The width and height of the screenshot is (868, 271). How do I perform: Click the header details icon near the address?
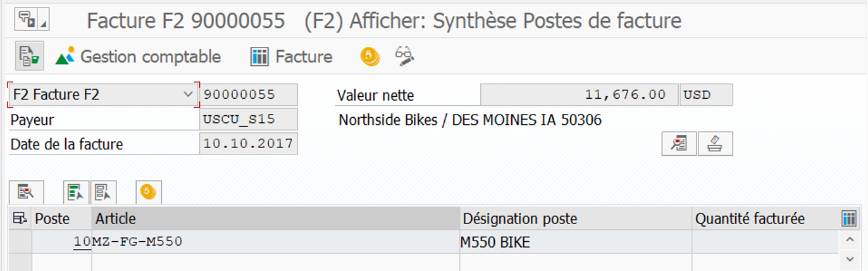pos(679,144)
